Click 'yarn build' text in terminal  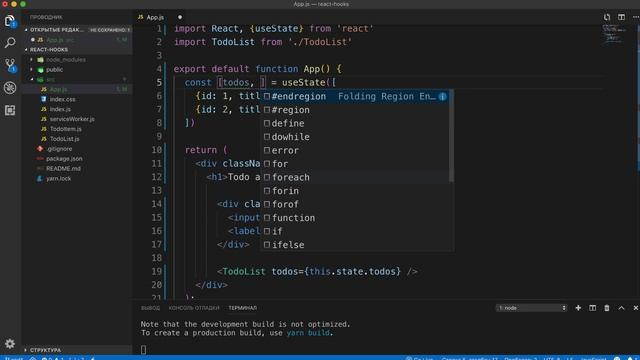pyautogui.click(x=308, y=333)
